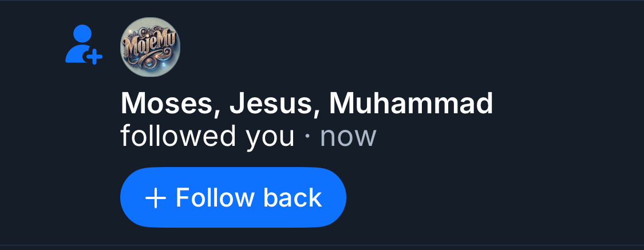Click the dot separator before 'now'

(307, 137)
